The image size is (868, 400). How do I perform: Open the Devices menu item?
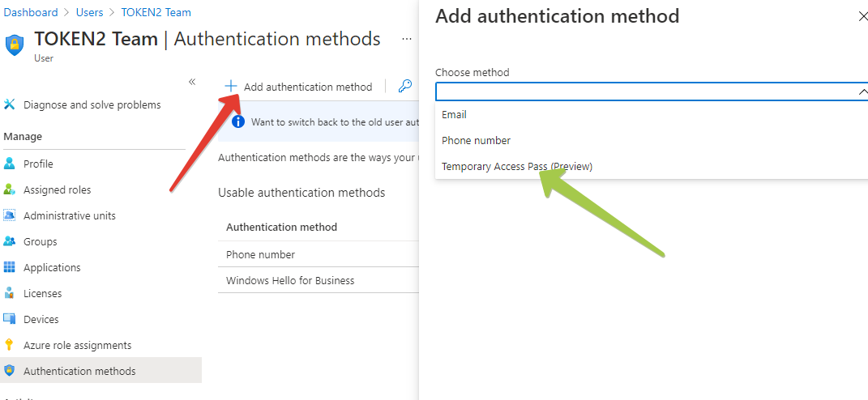coord(41,320)
